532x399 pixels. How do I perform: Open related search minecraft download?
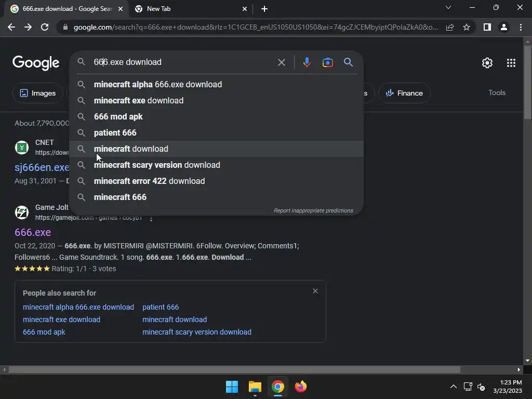pyautogui.click(x=175, y=320)
